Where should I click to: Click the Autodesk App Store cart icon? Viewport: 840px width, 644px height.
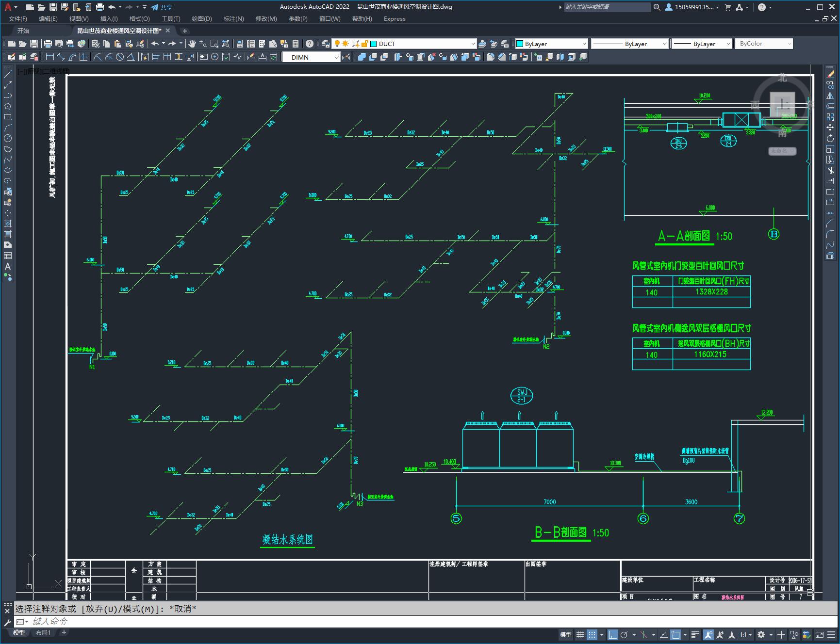[727, 7]
